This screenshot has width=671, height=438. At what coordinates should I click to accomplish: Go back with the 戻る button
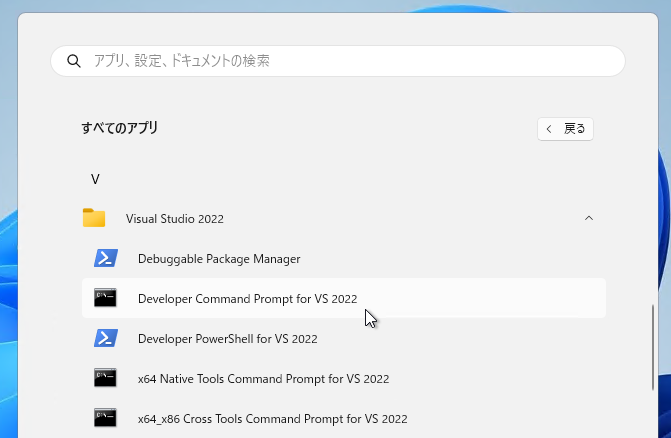565,129
